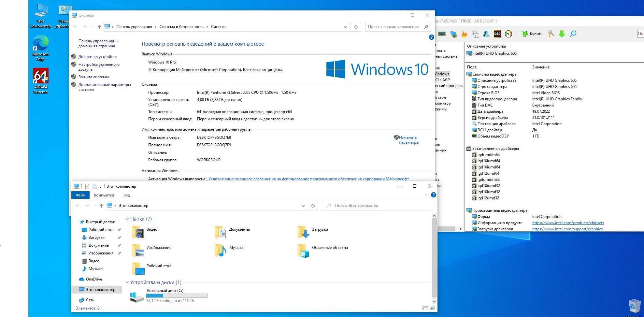Go up one level in Система window

99,27
